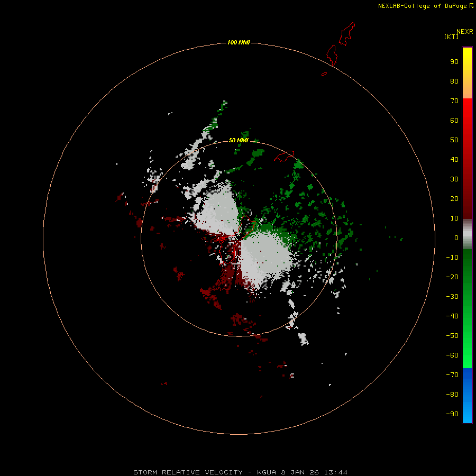Image resolution: width=476 pixels, height=476 pixels.
Task: Click the 60 value on the velocity scale
Action: pos(454,120)
